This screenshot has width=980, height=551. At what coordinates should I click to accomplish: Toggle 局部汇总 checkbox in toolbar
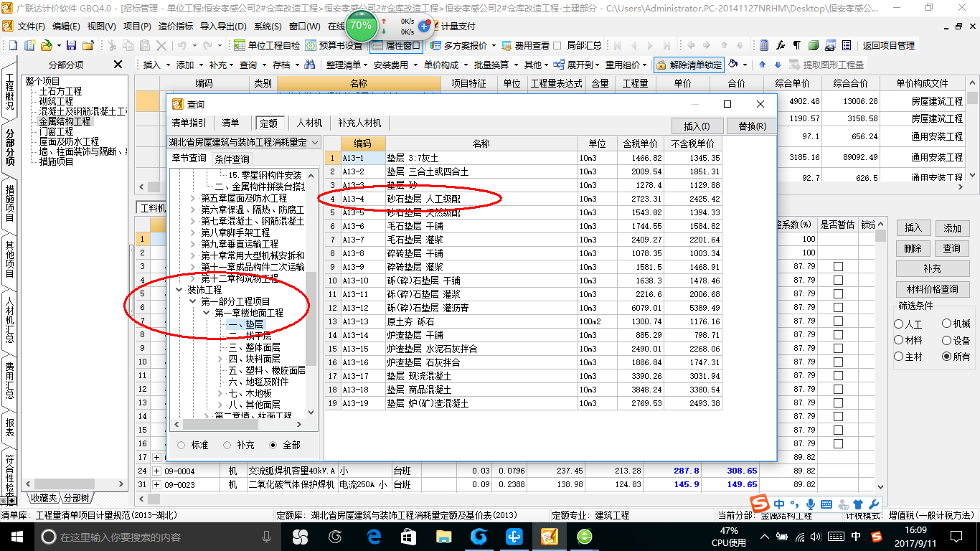[557, 45]
